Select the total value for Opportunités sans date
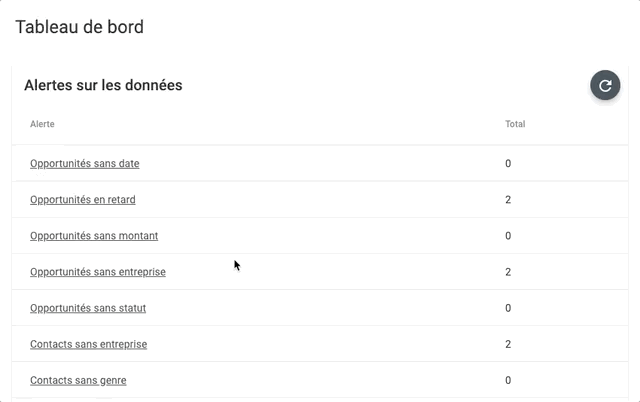 pos(508,164)
